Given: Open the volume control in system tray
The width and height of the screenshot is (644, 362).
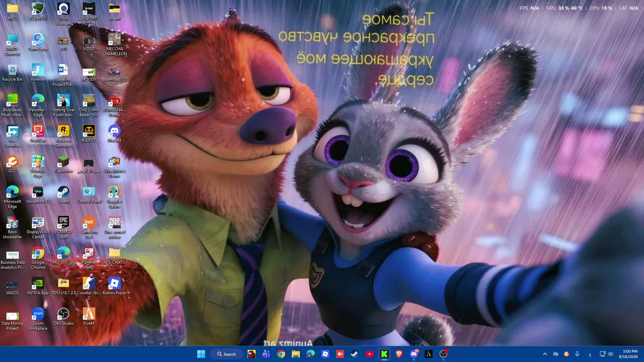Looking at the screenshot, I should coord(610,354).
